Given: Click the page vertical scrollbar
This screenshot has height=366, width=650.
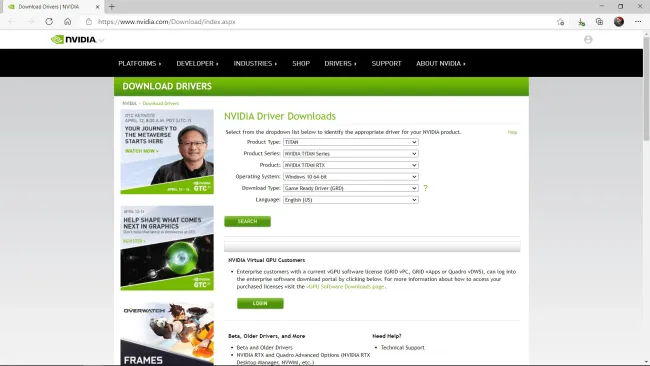Looking at the screenshot, I should tap(646, 88).
